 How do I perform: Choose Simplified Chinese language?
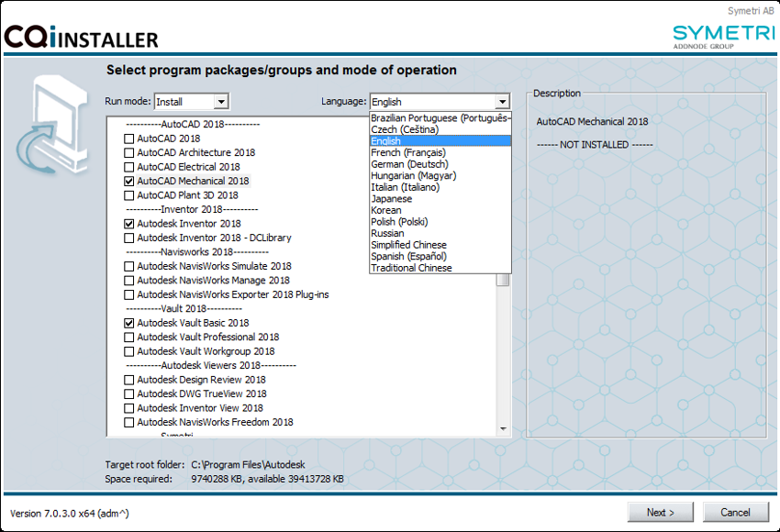tap(440, 245)
